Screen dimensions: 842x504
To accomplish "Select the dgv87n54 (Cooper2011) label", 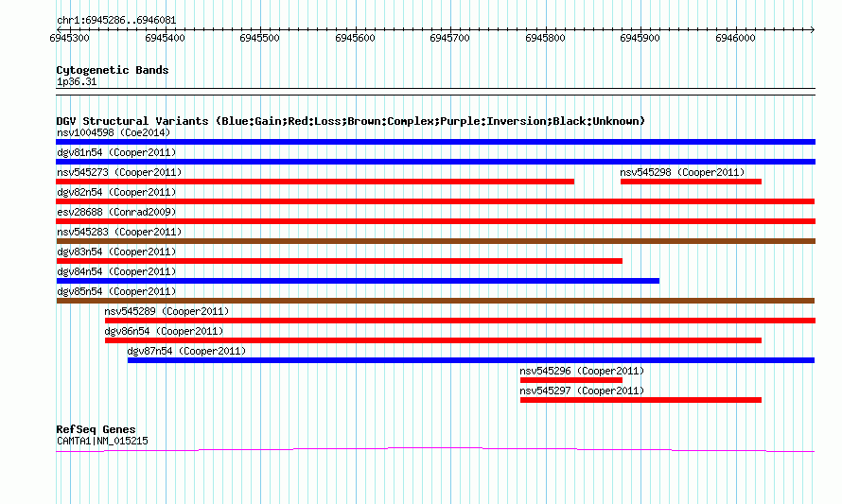I will 186,351.
